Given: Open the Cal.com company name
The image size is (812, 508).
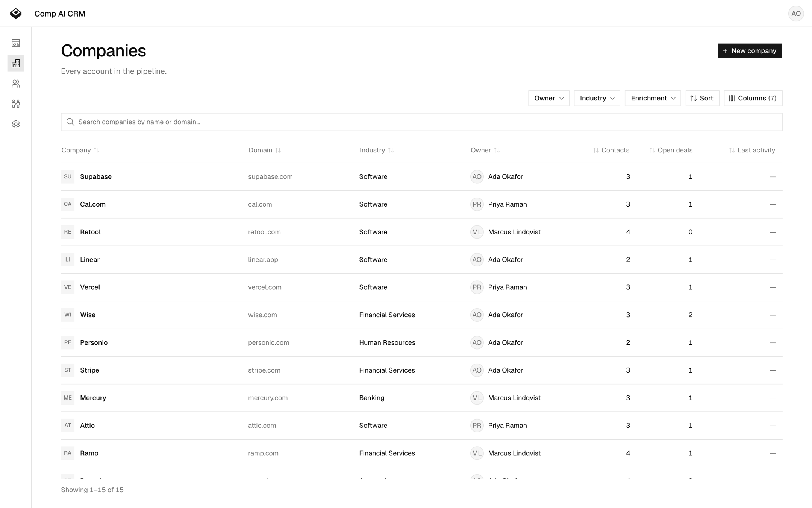Looking at the screenshot, I should tap(93, 204).
